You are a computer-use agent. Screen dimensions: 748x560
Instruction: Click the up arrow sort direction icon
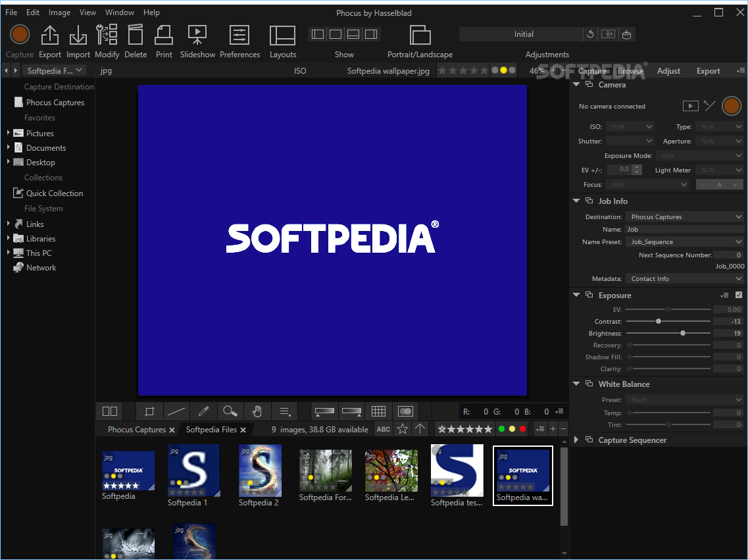pos(420,429)
